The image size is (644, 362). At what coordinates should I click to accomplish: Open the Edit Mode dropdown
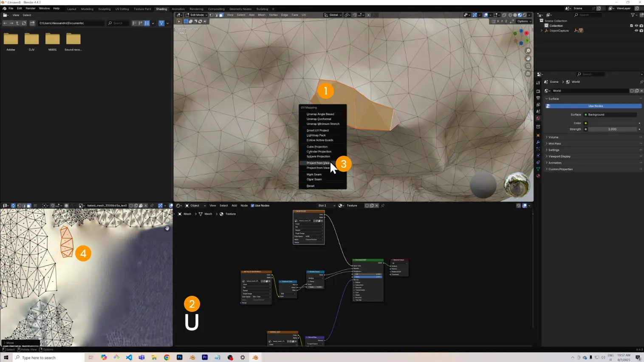[x=196, y=15]
